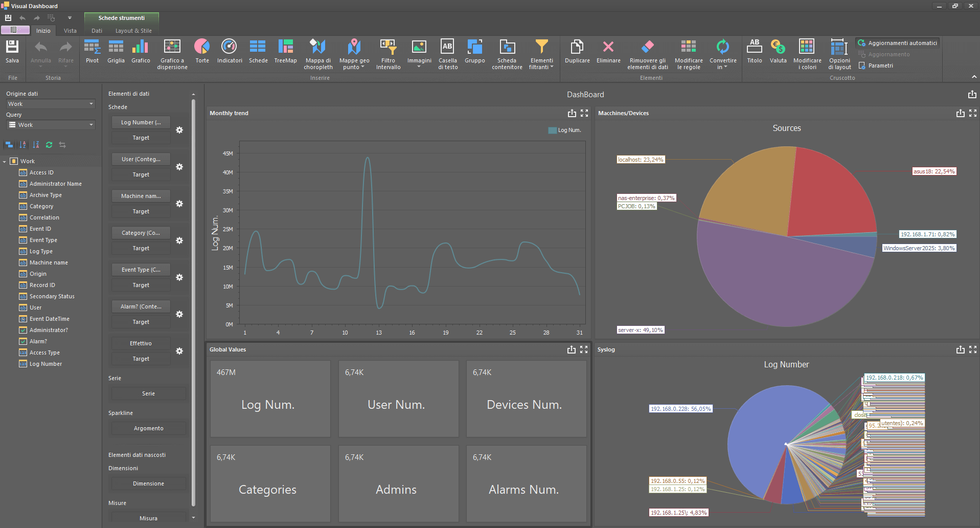Open settings gear for Log Number card
The image size is (980, 528).
click(x=179, y=130)
